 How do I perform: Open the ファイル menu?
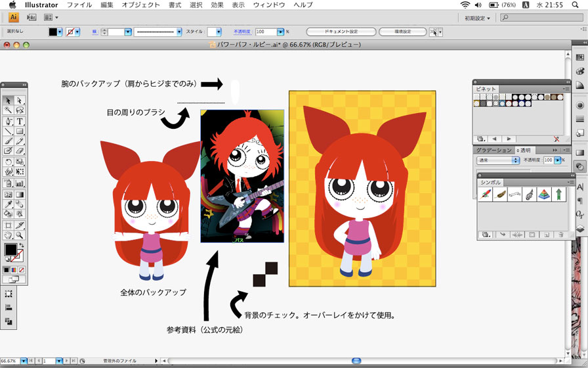click(79, 5)
